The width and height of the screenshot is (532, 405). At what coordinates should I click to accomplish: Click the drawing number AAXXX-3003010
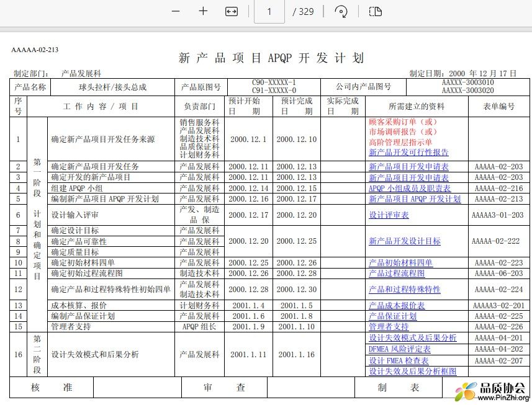click(x=468, y=82)
